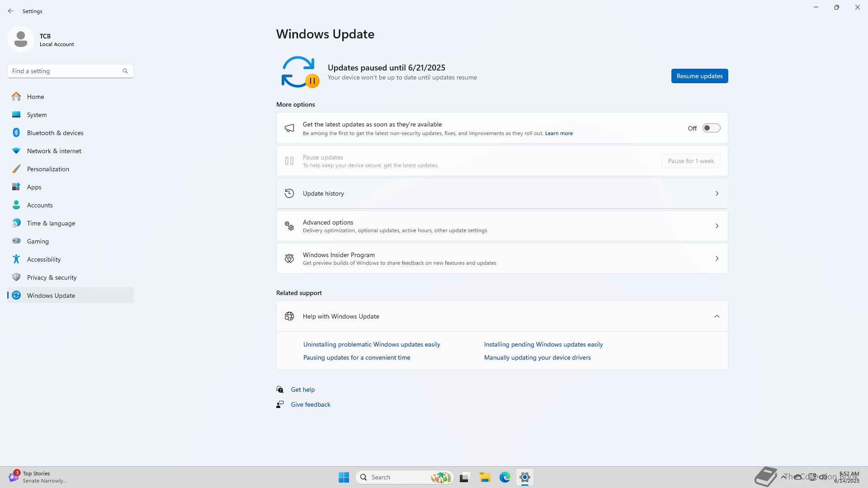Expand the Windows Insider Program row
This screenshot has width=868, height=488.
click(x=717, y=258)
